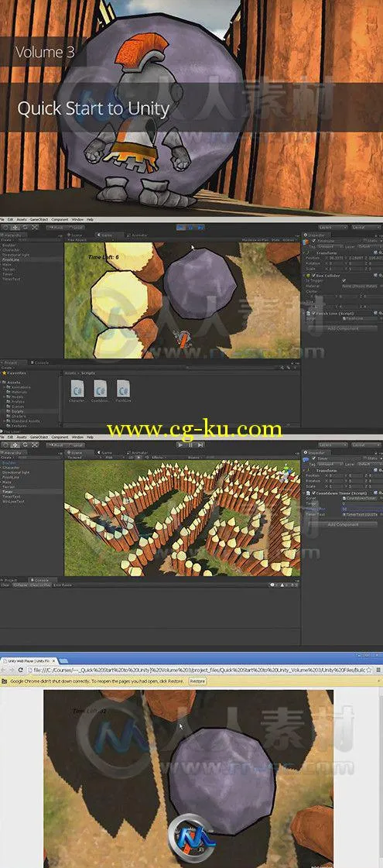This screenshot has height=868, width=383.
Task: Click the bookmark star in Chrome address bar
Action: point(369,671)
